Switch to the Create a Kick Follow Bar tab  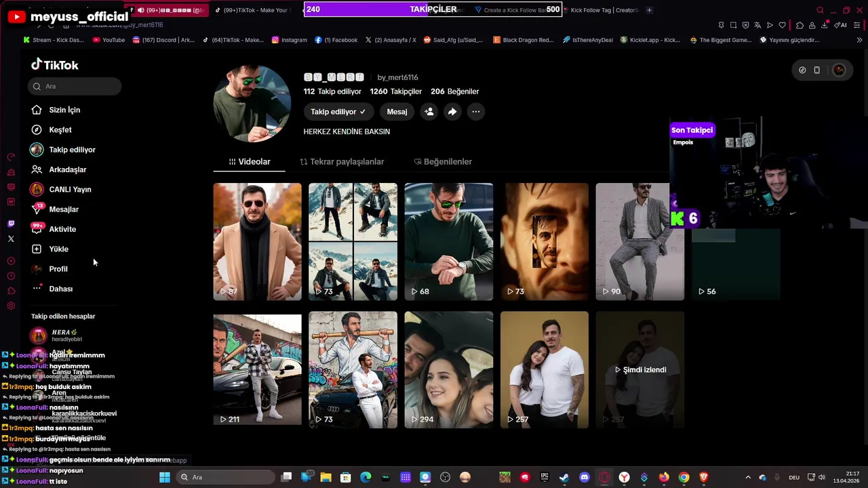click(x=512, y=10)
